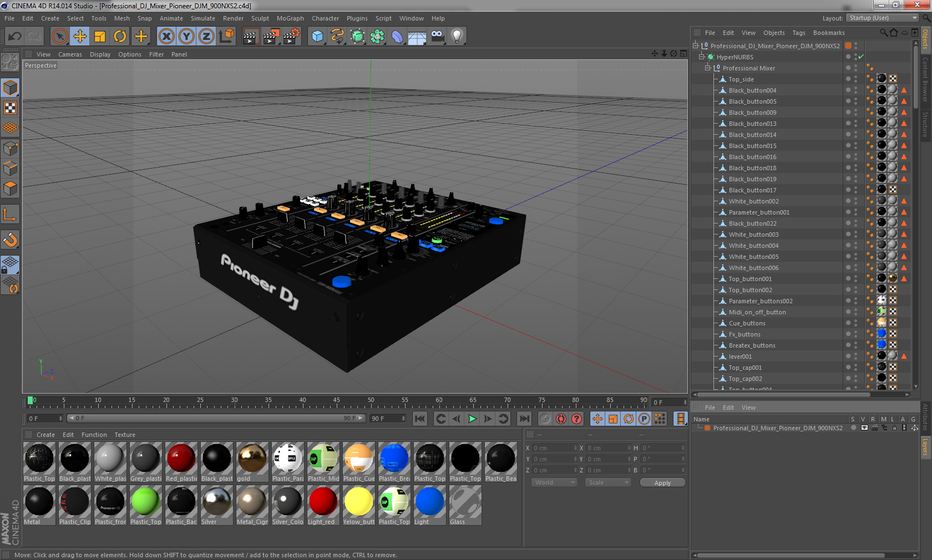Image resolution: width=932 pixels, height=560 pixels.
Task: Open material manager Texture menu
Action: pos(125,435)
